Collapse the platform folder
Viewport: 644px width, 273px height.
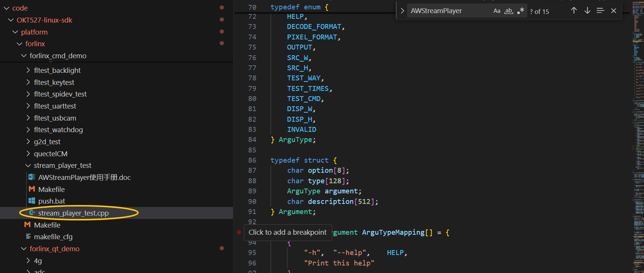15,32
